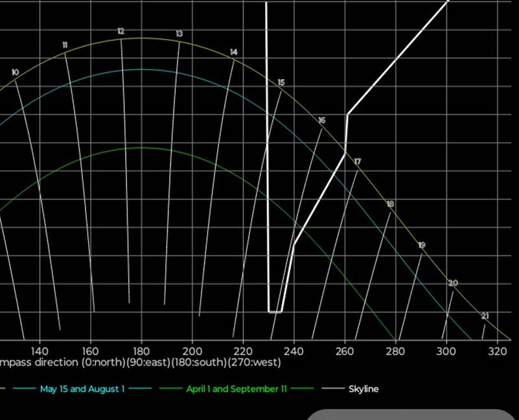The image size is (519, 420).
Task: Click the hour label 13 on the sun path
Action: [x=179, y=34]
